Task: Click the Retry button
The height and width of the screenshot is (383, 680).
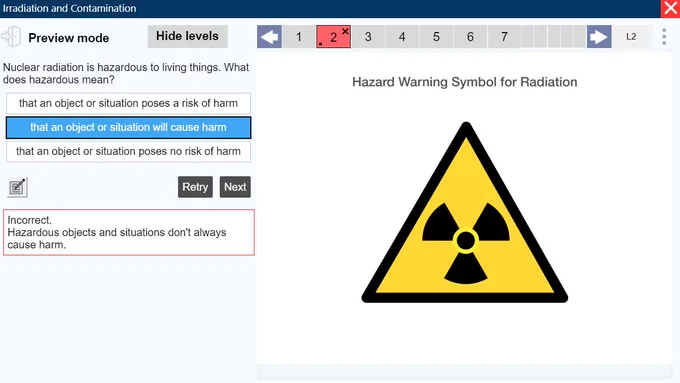Action: coord(195,187)
